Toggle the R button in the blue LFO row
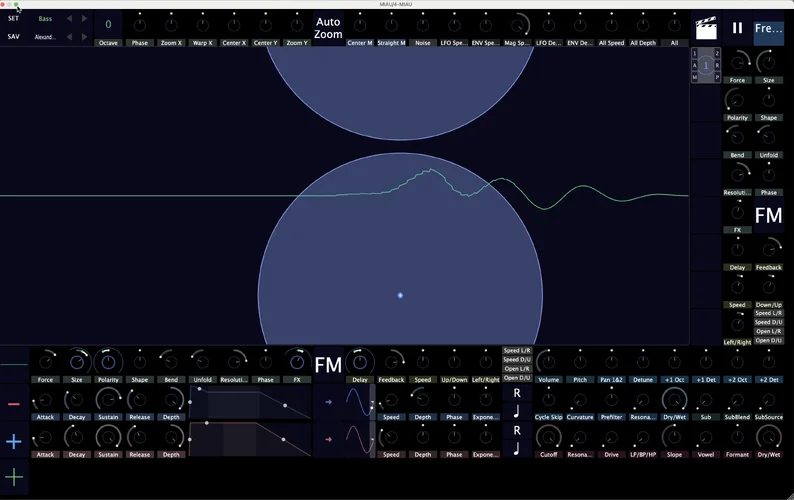Viewport: 794px width, 500px height. click(517, 393)
